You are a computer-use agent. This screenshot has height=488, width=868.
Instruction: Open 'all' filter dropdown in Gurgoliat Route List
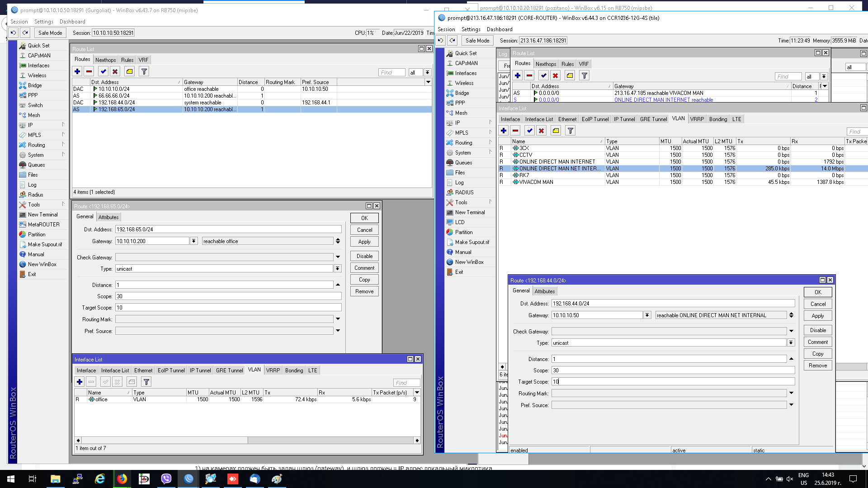427,73
